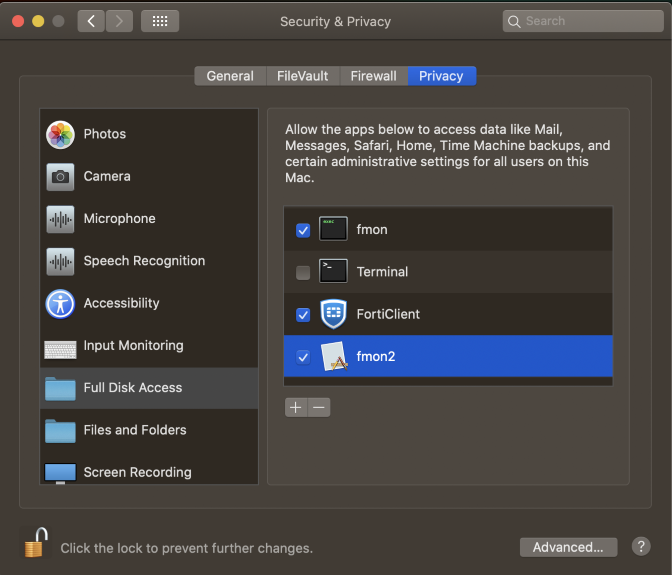Minimize the window with yellow button
This screenshot has width=672, height=575.
38,21
